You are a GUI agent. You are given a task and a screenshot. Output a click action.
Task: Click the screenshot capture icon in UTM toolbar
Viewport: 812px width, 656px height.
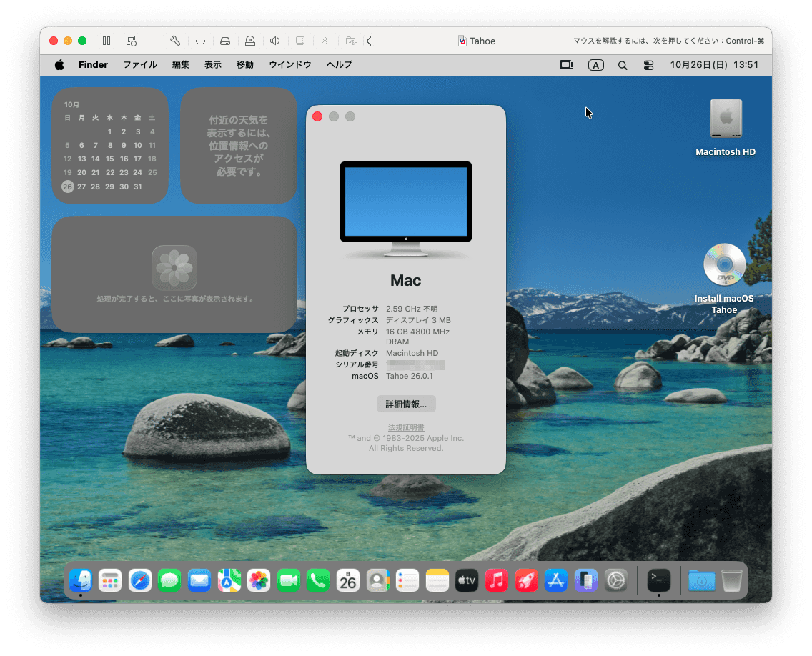131,41
